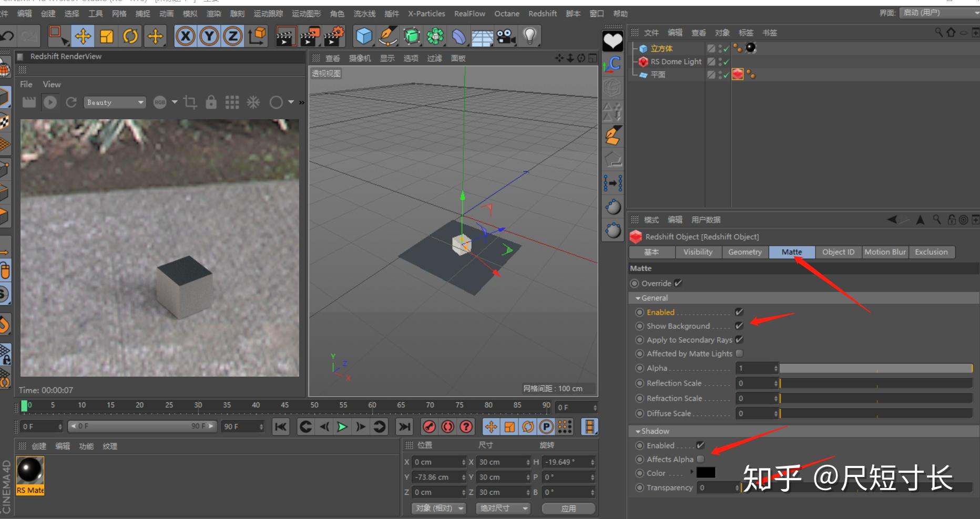Collapse the General section in Matte settings

pyautogui.click(x=637, y=297)
